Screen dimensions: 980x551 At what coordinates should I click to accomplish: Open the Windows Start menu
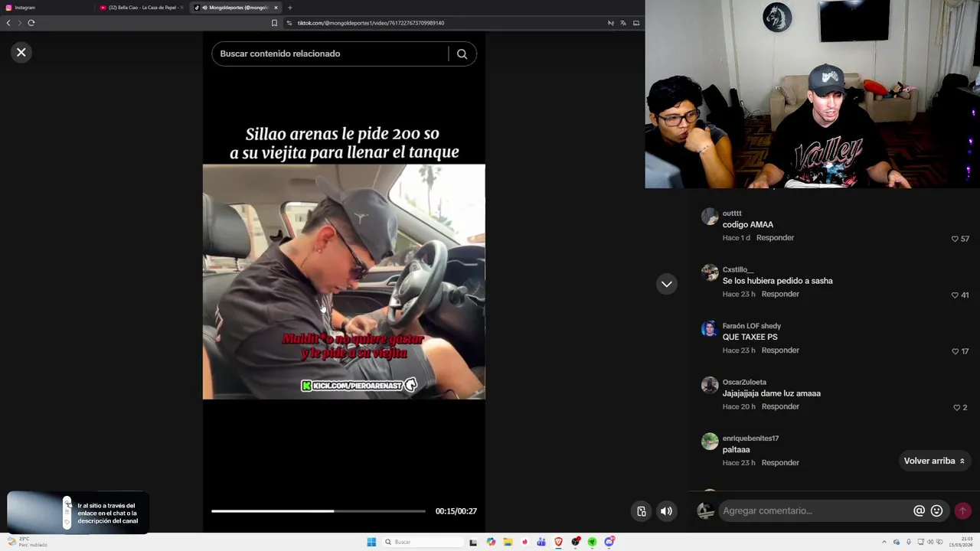click(x=371, y=542)
